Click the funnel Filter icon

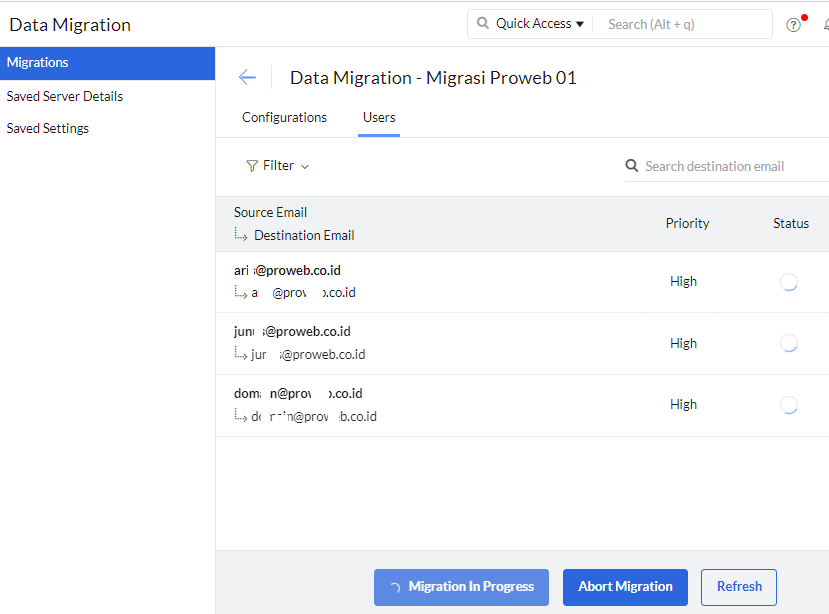pos(252,166)
